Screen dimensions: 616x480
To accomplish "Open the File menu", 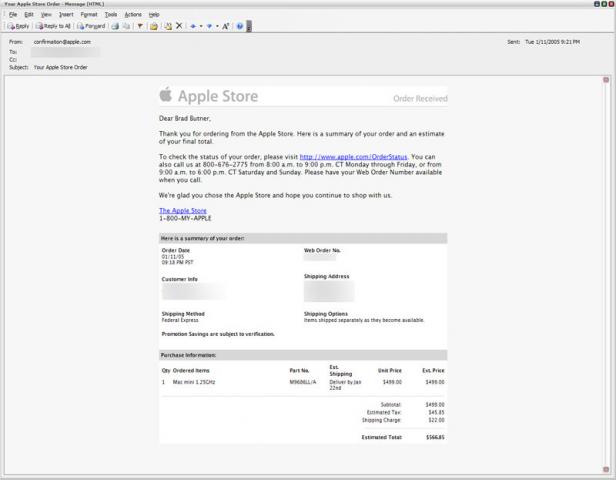I will [x=13, y=15].
